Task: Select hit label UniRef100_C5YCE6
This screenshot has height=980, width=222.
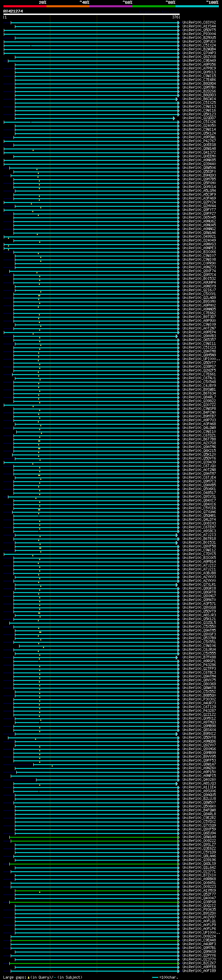Action: tap(199, 508)
